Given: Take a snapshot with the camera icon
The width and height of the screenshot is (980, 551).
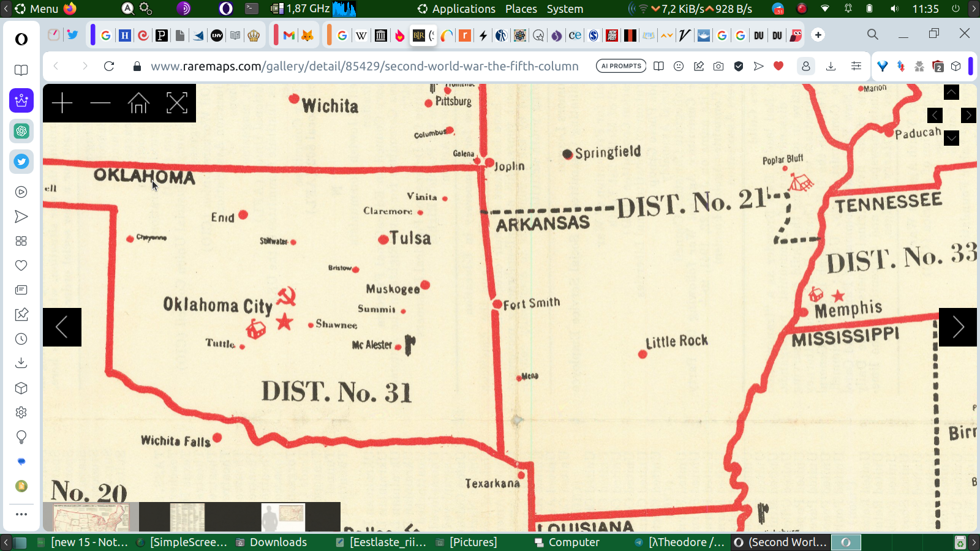Looking at the screenshot, I should [x=718, y=66].
